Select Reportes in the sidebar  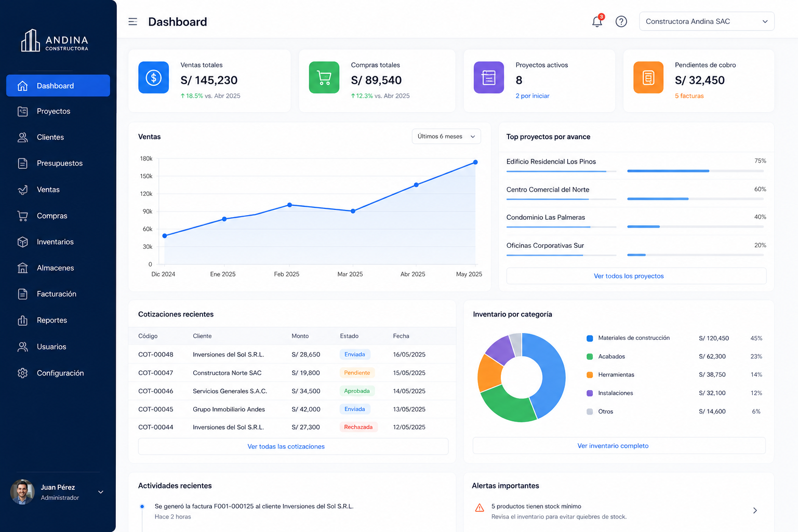click(x=58, y=320)
